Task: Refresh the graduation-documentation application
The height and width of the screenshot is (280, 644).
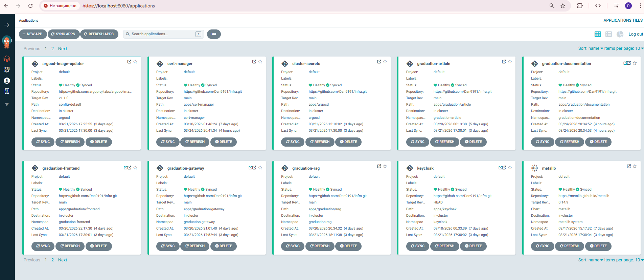Action: [569, 142]
